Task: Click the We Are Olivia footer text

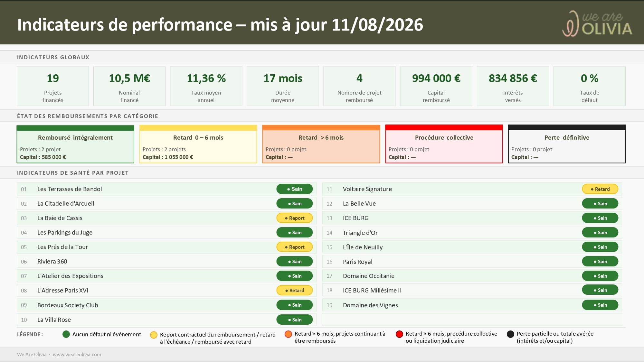Action: coord(32,355)
